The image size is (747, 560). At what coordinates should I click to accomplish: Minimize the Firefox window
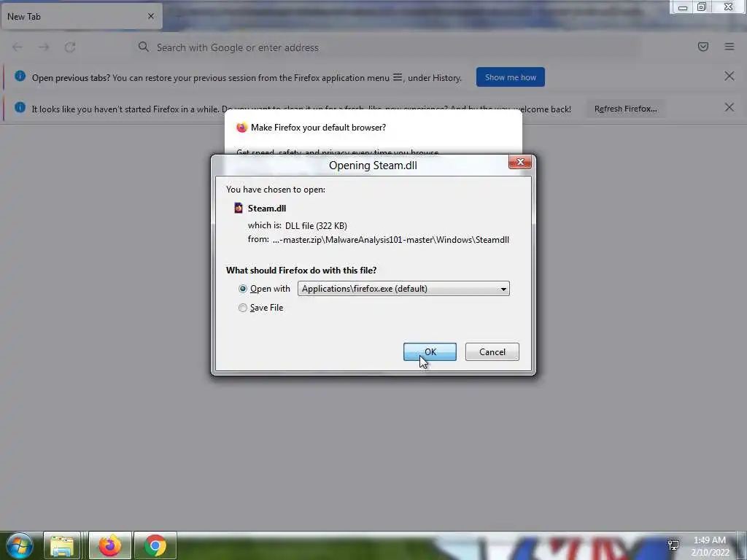pos(682,7)
